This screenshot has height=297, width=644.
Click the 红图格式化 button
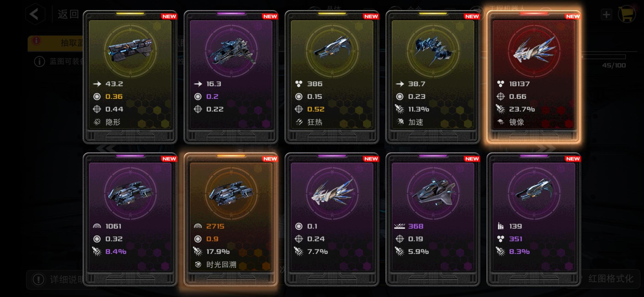pos(610,279)
